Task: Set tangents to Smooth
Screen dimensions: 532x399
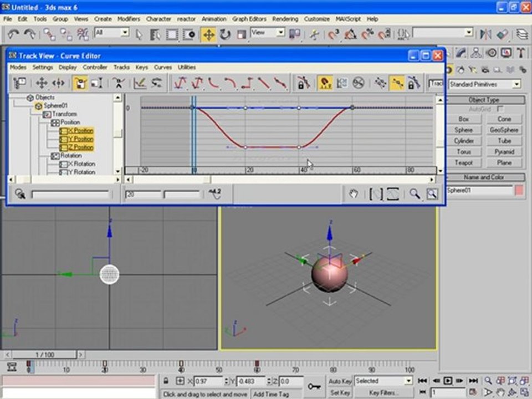Action: tap(280, 83)
